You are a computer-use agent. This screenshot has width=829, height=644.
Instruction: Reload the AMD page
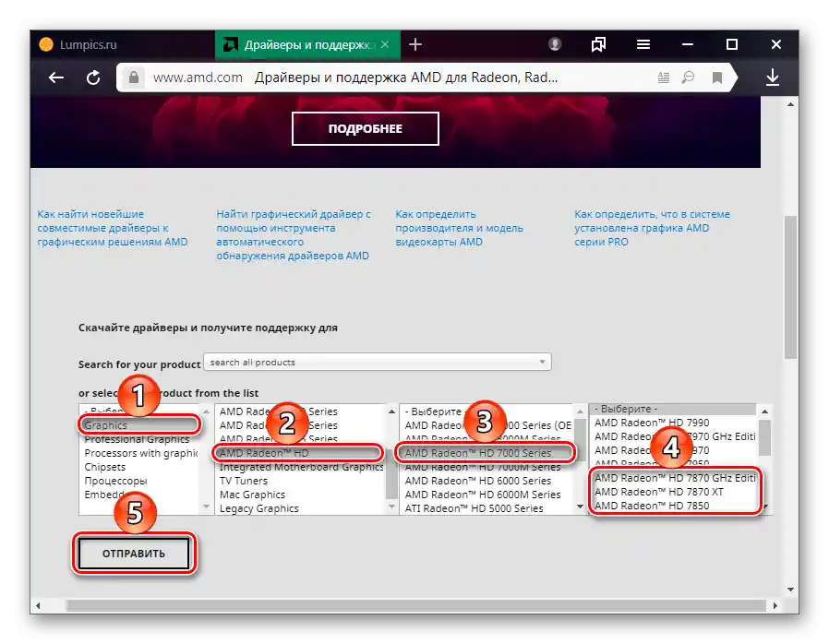pyautogui.click(x=93, y=78)
